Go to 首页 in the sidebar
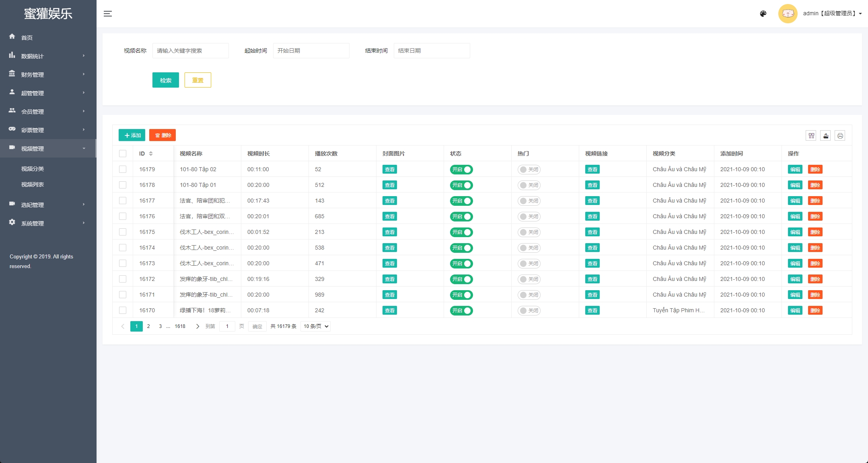The image size is (868, 463). coord(27,38)
